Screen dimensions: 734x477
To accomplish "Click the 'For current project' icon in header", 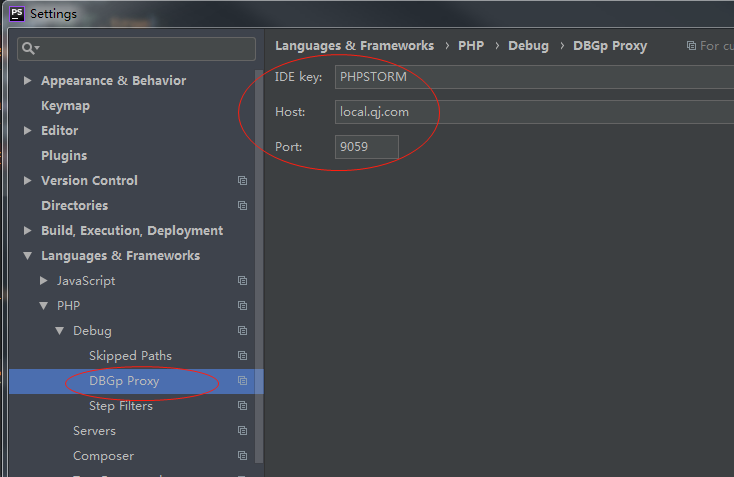I will [x=691, y=45].
